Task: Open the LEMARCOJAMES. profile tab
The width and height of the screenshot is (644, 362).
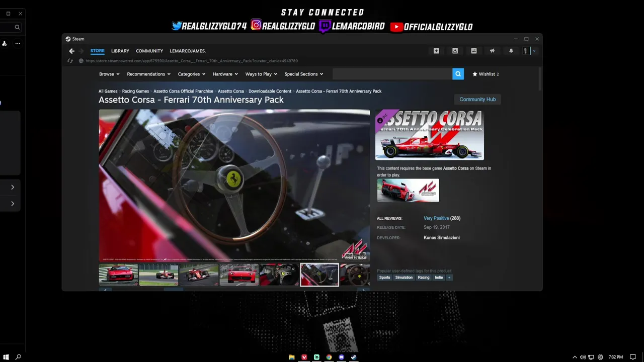Action: [188, 51]
